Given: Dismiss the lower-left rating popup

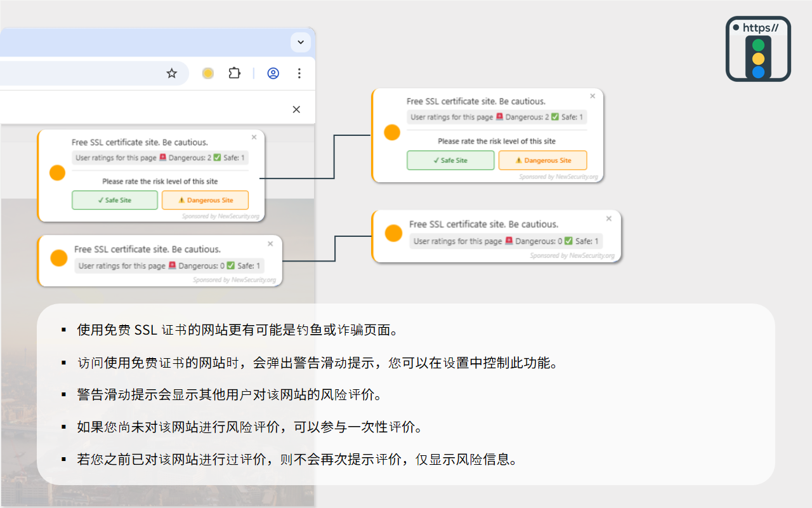Looking at the screenshot, I should pyautogui.click(x=270, y=243).
